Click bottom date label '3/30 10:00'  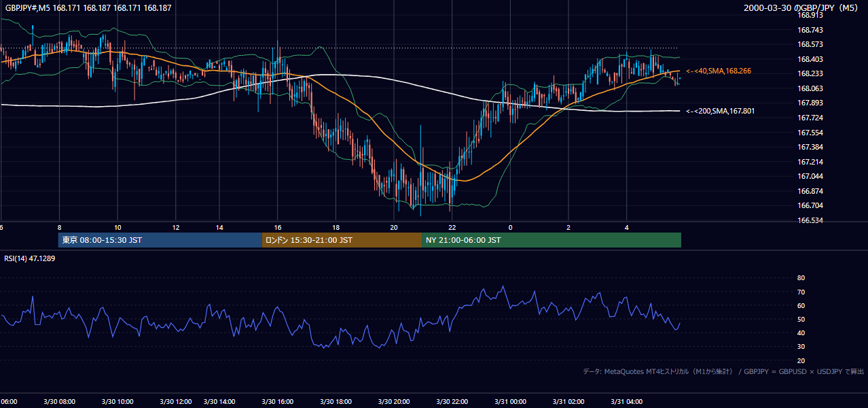(117, 402)
